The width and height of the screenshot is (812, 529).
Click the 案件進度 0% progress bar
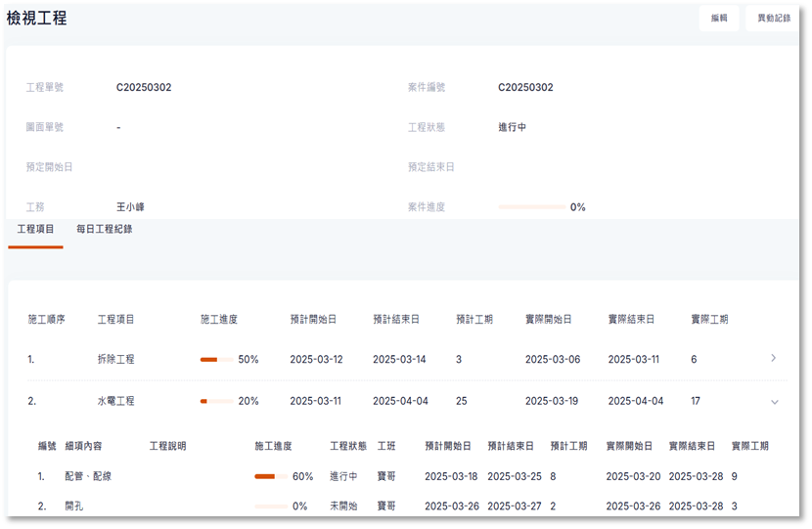tap(531, 207)
